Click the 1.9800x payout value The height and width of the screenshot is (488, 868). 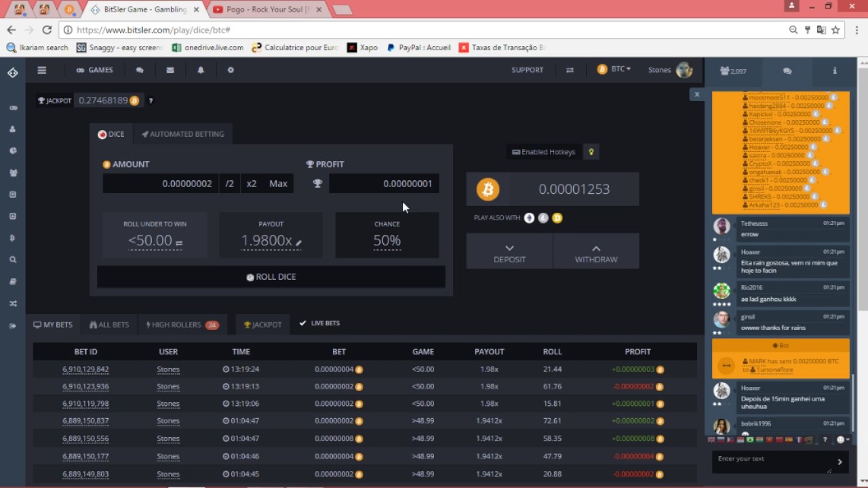[x=267, y=241]
